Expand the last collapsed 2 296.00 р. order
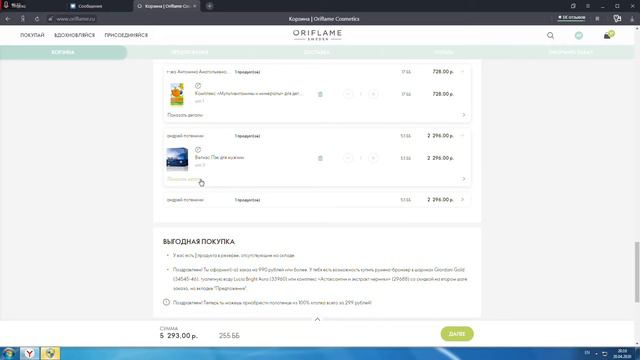Screen dimensions: 640x360 (x=462, y=200)
